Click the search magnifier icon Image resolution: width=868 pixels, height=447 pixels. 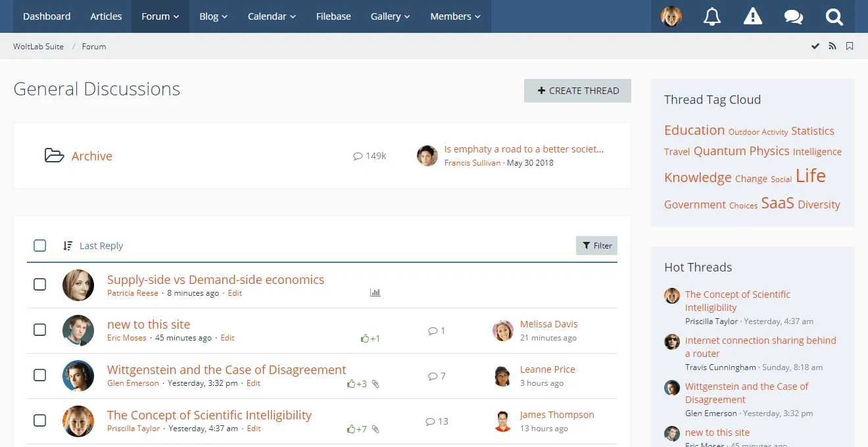(x=834, y=16)
